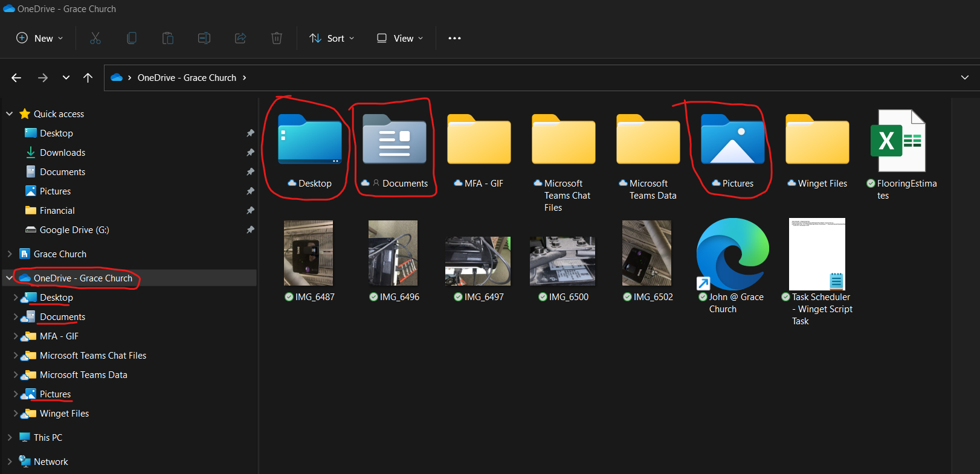Image resolution: width=980 pixels, height=474 pixels.
Task: Select Task Scheduler - Winget Script Task file
Action: 817,254
